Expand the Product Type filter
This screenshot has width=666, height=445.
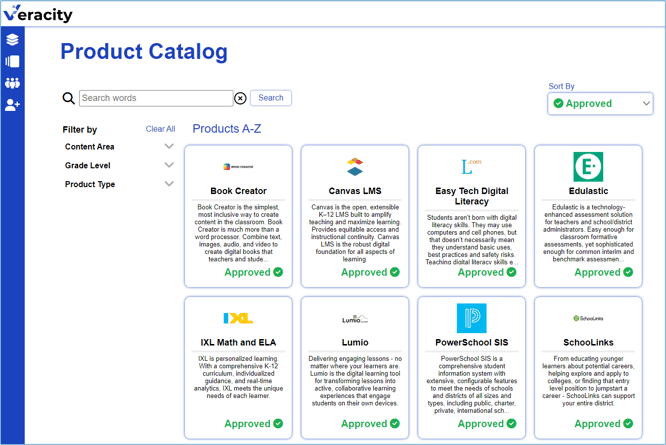coord(168,185)
